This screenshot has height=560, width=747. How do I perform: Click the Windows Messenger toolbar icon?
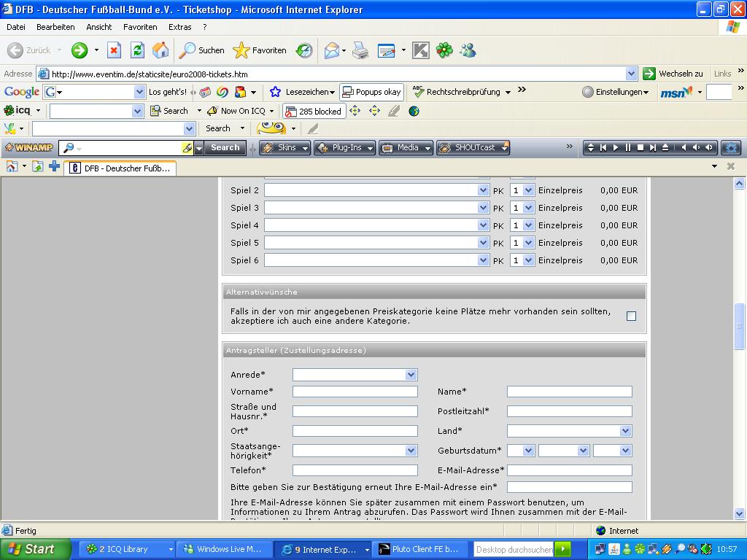[x=468, y=50]
